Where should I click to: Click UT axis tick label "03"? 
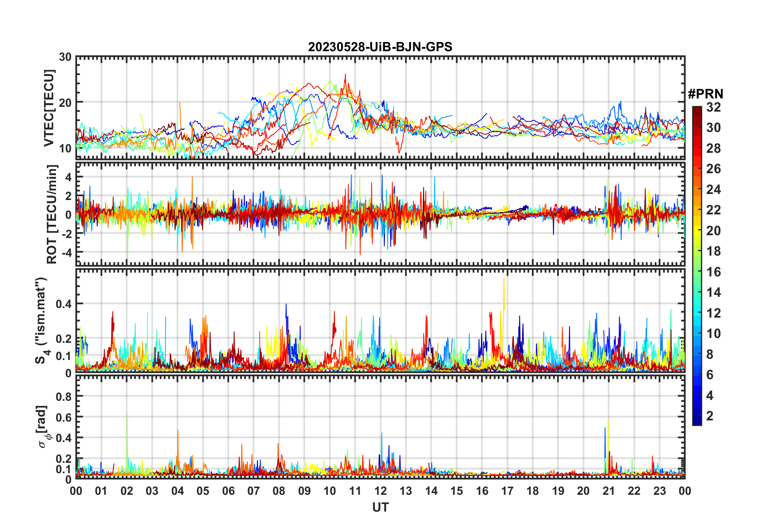tap(152, 491)
